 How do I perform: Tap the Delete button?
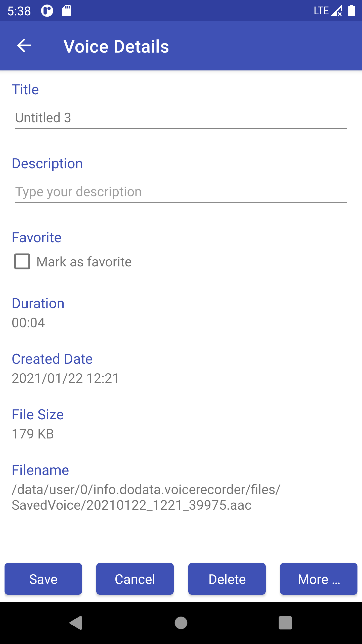pyautogui.click(x=227, y=579)
